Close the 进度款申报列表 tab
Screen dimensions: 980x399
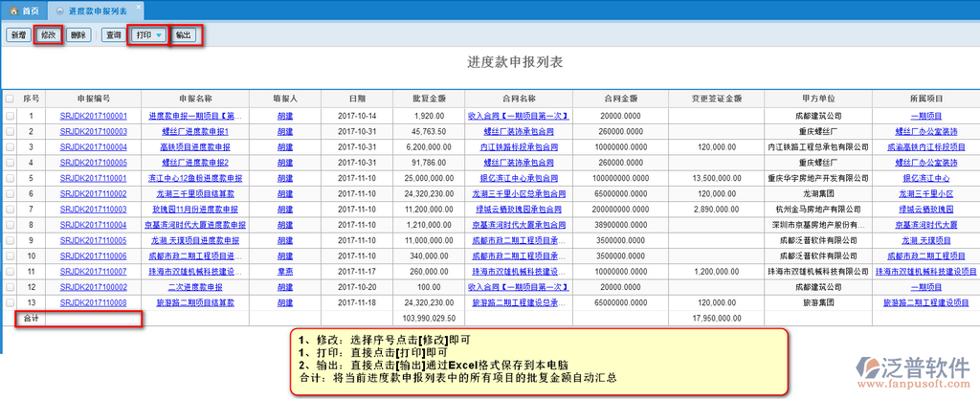140,9
